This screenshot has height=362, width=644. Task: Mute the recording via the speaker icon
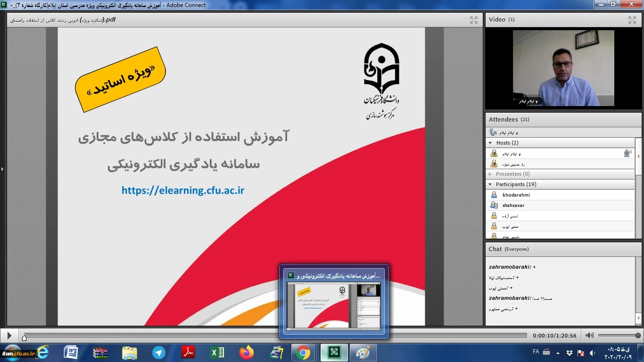pyautogui.click(x=589, y=336)
